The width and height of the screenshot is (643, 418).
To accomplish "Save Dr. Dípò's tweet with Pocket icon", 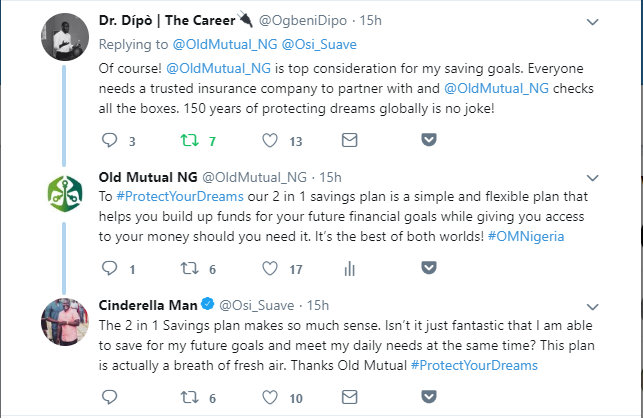I will click(428, 141).
